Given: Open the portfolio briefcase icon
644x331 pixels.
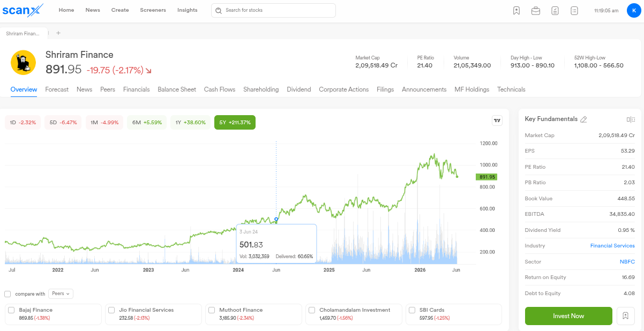Looking at the screenshot, I should coord(535,10).
